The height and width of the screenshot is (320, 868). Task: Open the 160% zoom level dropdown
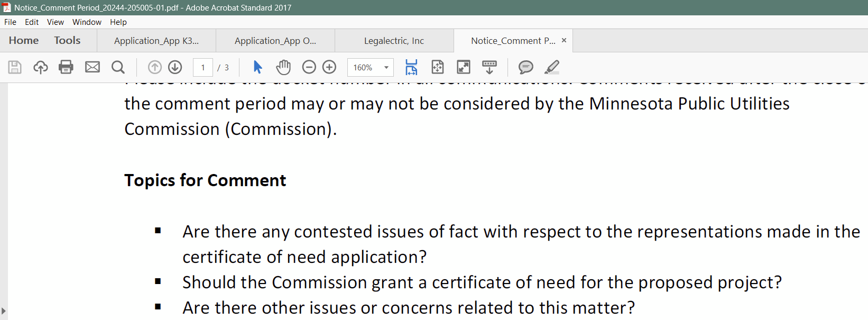click(x=386, y=68)
